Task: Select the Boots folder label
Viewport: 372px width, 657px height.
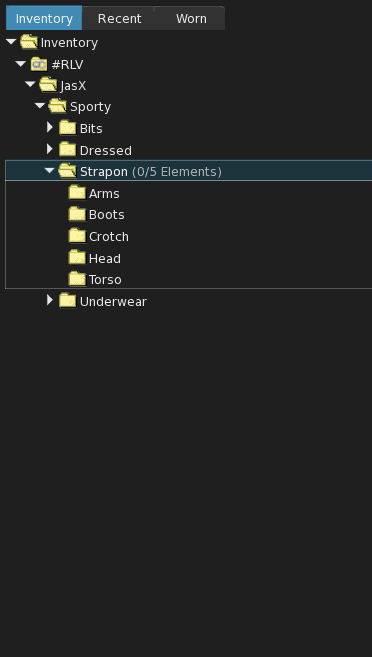Action: click(107, 215)
